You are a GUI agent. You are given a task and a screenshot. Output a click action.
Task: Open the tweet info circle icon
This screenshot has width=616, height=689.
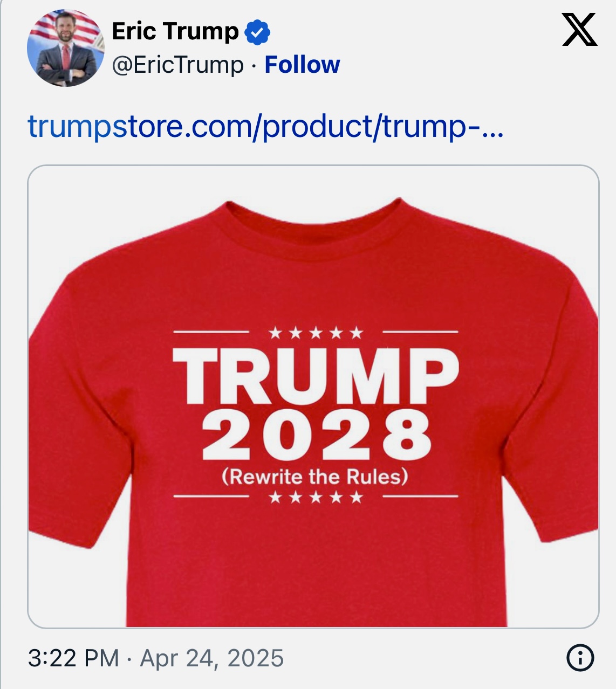[x=580, y=658]
